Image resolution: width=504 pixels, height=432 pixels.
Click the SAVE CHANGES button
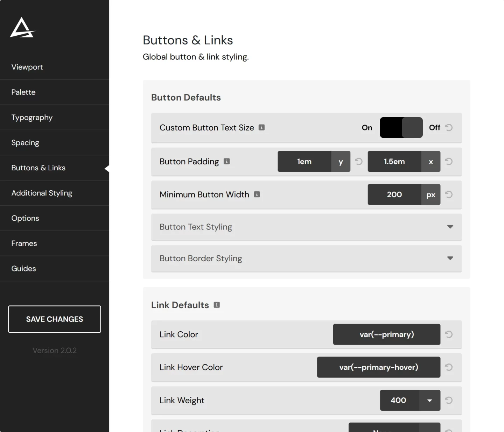point(55,319)
